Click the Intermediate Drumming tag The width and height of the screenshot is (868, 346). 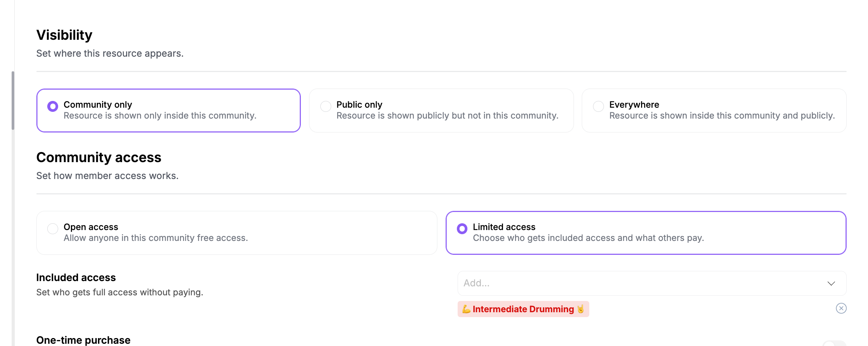click(x=523, y=309)
